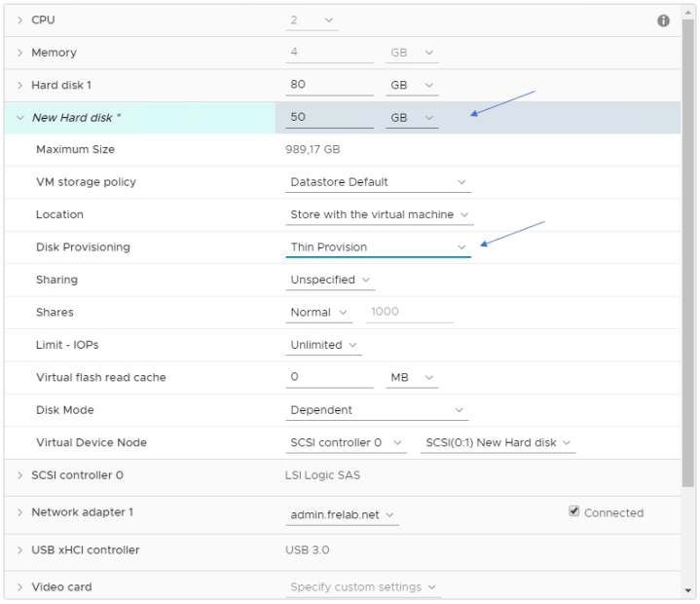700x604 pixels.
Task: Open the Disk Provisioning dropdown
Action: [378, 247]
